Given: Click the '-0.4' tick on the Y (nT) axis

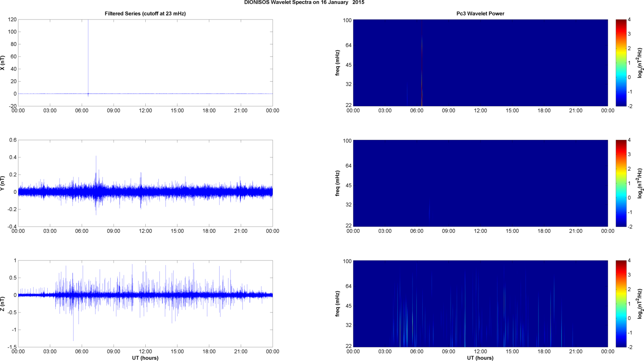Looking at the screenshot, I should [12, 227].
